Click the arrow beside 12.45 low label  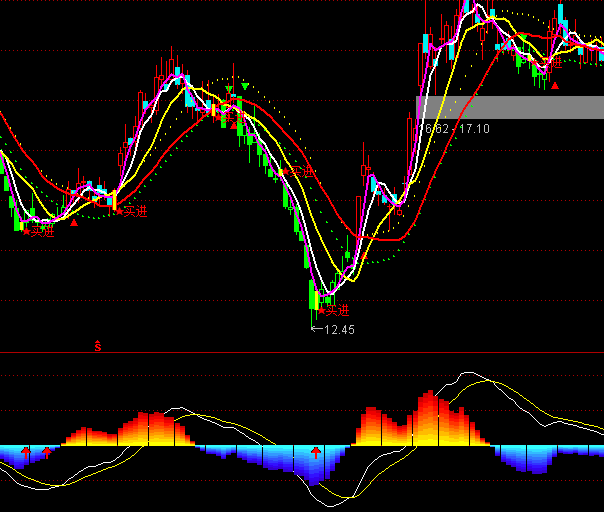tap(317, 329)
